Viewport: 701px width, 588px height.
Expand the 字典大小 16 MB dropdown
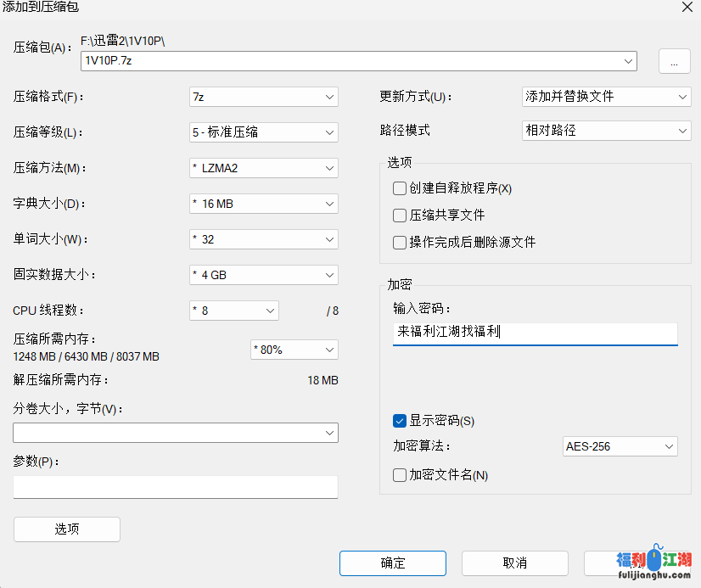click(x=263, y=204)
